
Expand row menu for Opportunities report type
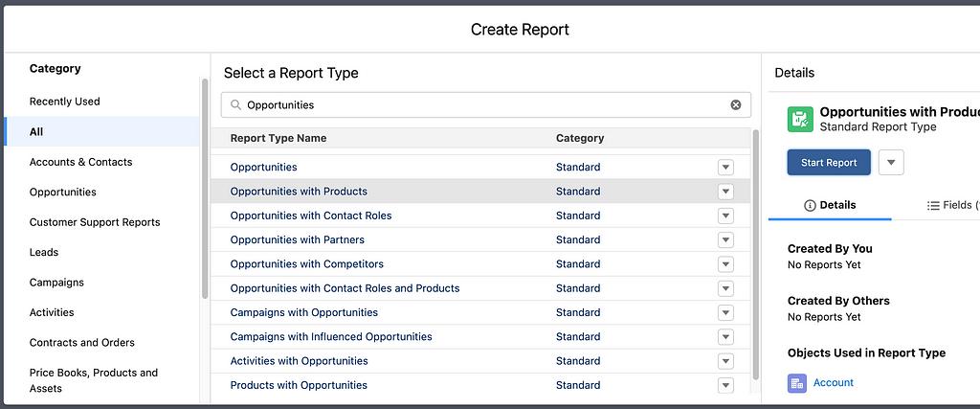tap(725, 167)
